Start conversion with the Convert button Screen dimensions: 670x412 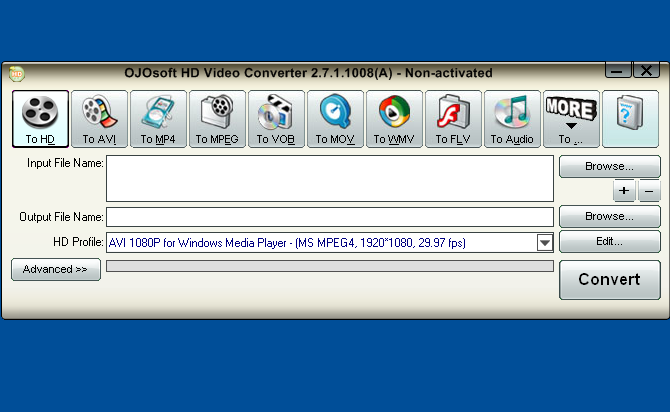(610, 280)
